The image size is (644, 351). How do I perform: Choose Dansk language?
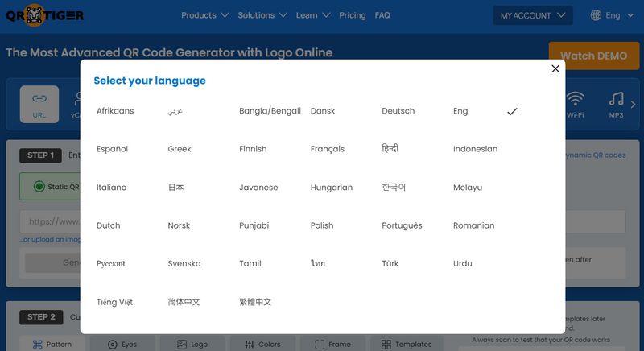(x=323, y=111)
